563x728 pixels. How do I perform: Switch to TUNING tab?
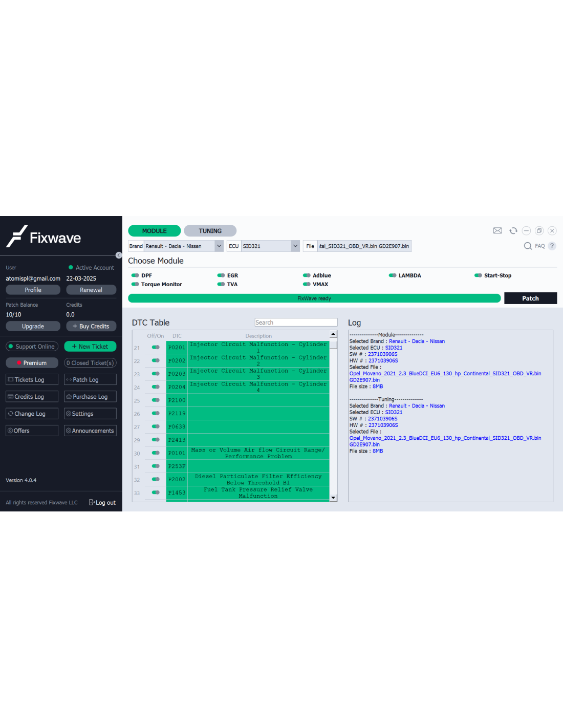click(x=210, y=231)
